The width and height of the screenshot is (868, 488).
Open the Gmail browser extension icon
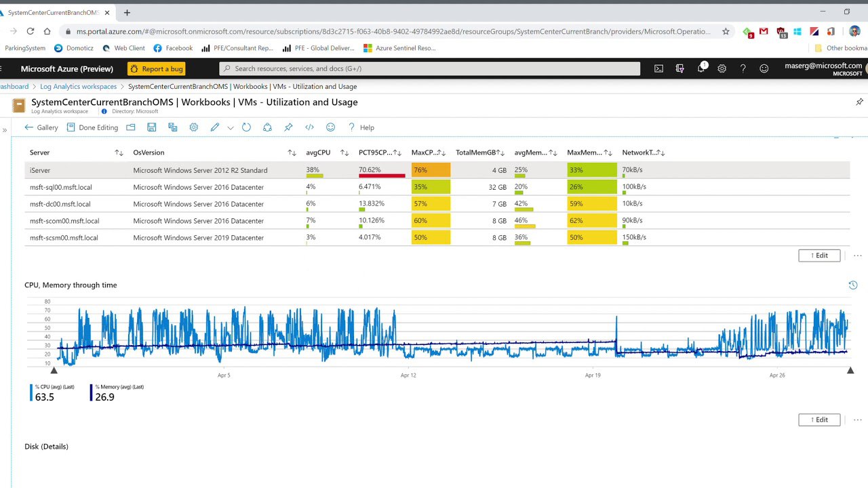[764, 31]
